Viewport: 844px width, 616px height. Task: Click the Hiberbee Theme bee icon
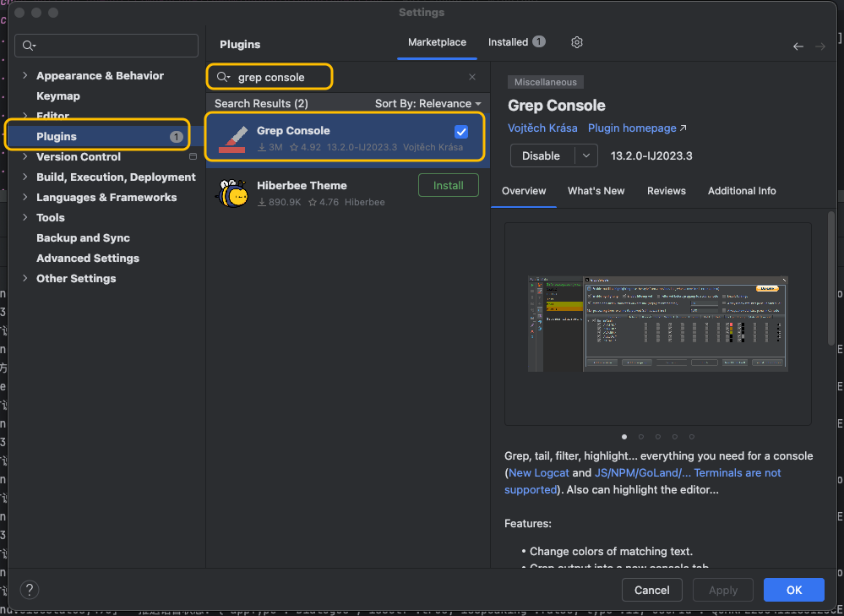click(232, 194)
